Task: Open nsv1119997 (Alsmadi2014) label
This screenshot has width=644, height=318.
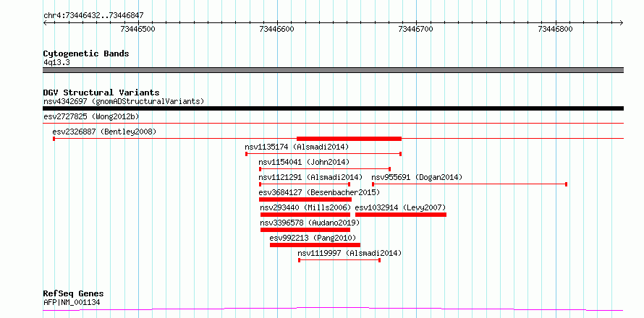Action: tap(349, 253)
